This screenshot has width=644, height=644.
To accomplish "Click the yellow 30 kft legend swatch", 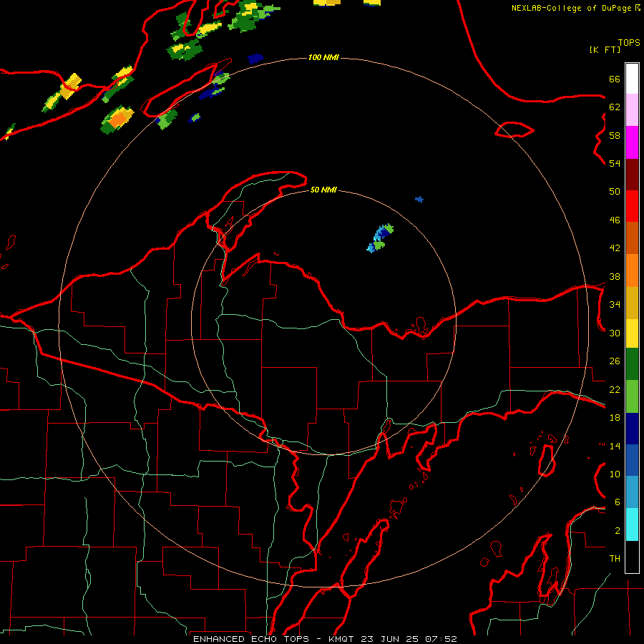I will (x=632, y=333).
